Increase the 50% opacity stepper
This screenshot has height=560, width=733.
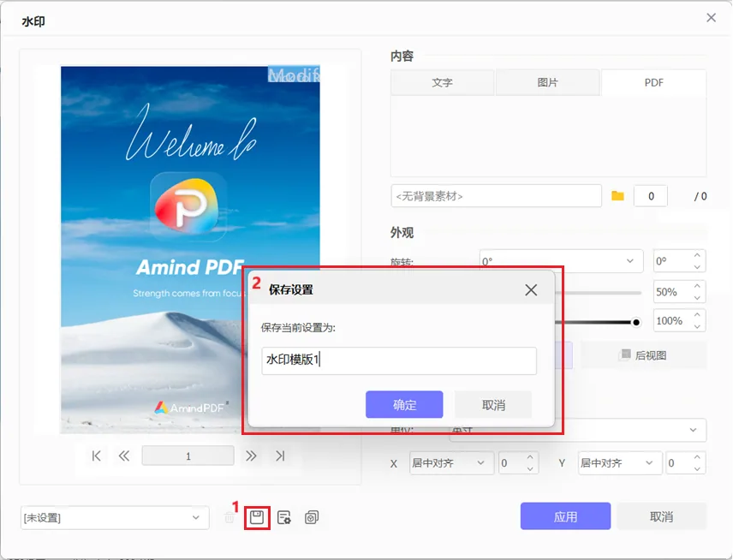(697, 286)
